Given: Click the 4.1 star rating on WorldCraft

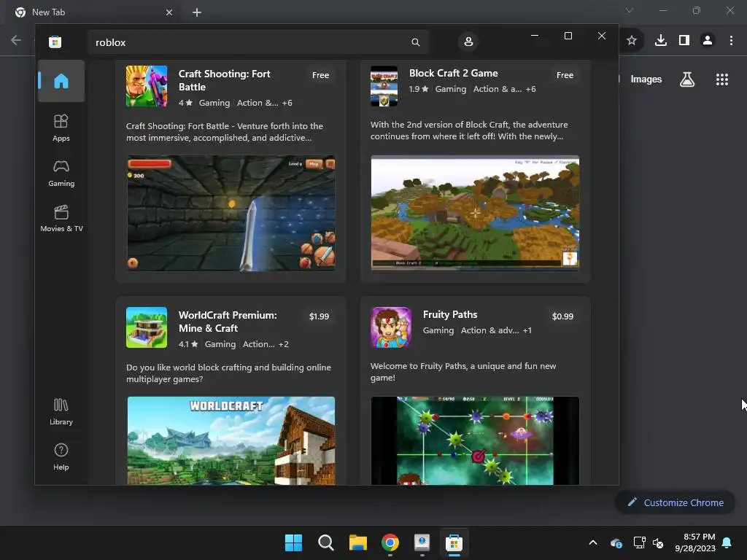Looking at the screenshot, I should (188, 344).
